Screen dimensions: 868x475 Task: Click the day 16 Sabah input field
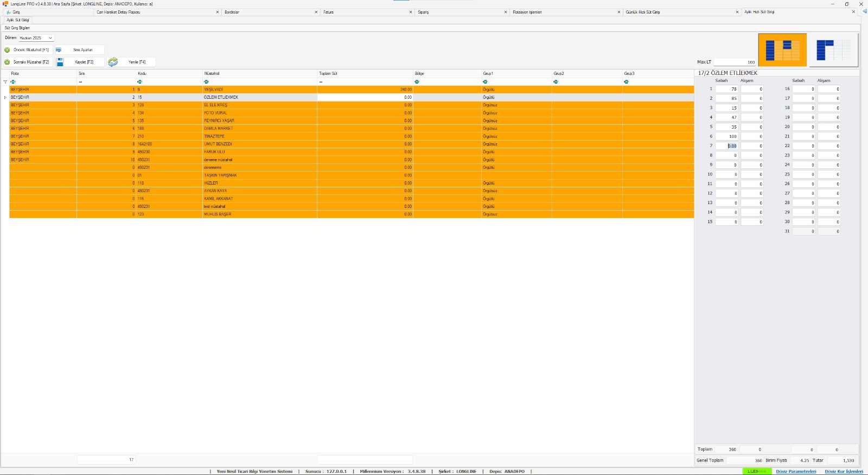pyautogui.click(x=803, y=89)
